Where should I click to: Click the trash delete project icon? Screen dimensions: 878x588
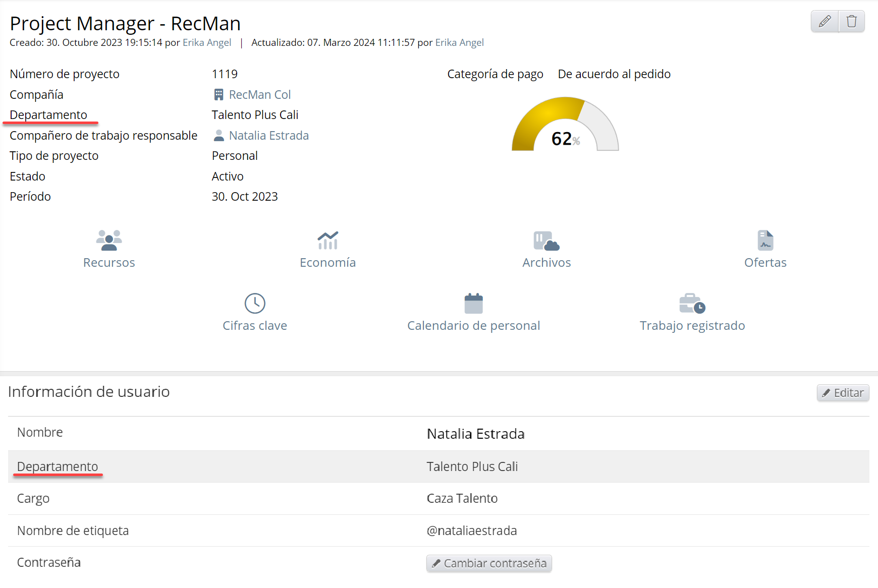(852, 21)
